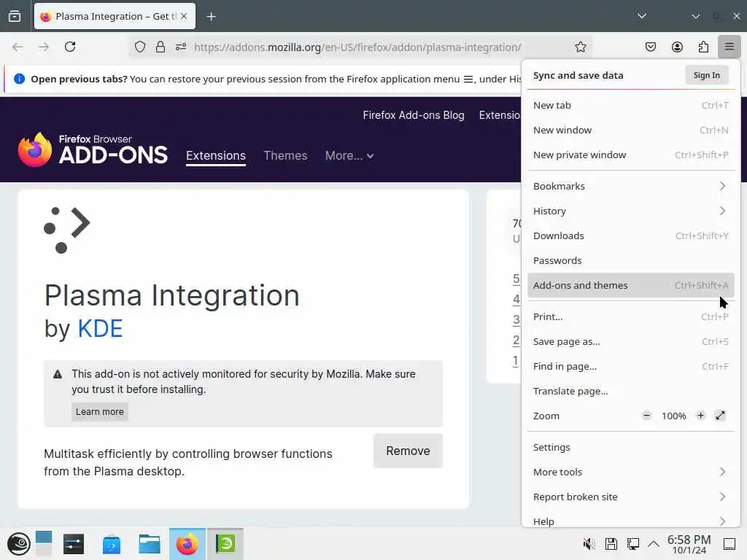747x560 pixels.
Task: Toggle fullscreen mode icon in Zoom row
Action: [720, 416]
